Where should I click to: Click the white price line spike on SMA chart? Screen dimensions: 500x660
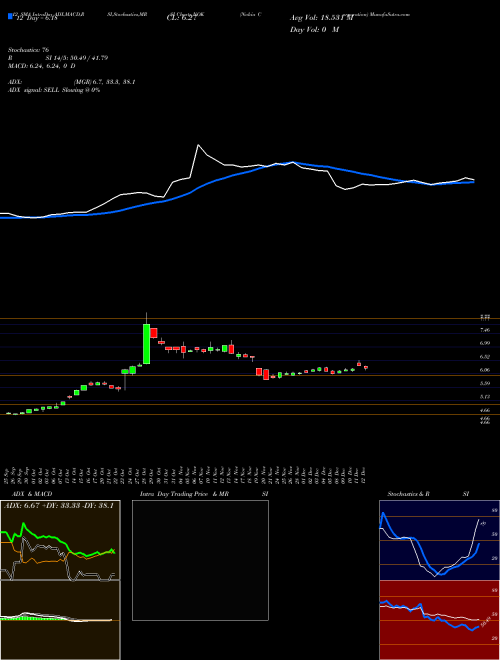click(198, 146)
